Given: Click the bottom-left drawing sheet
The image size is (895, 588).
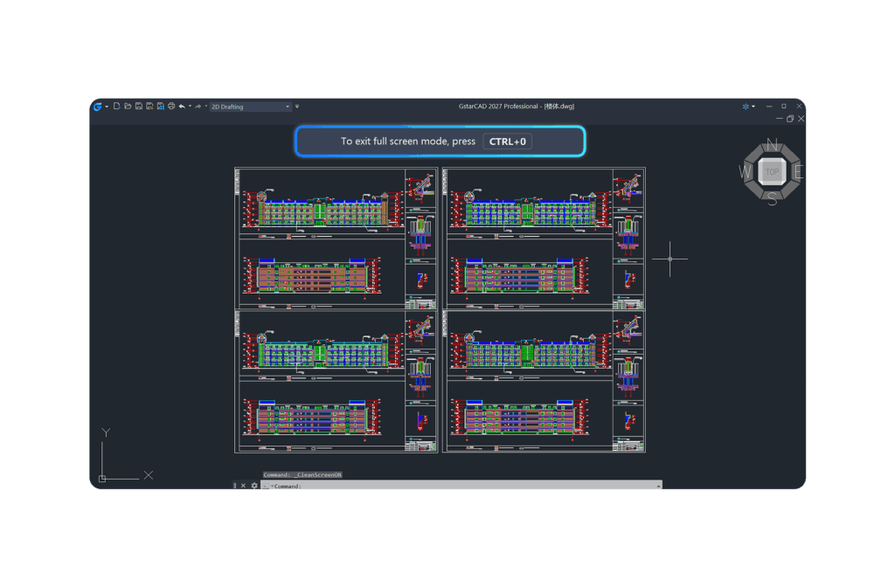Looking at the screenshot, I should coord(336,382).
